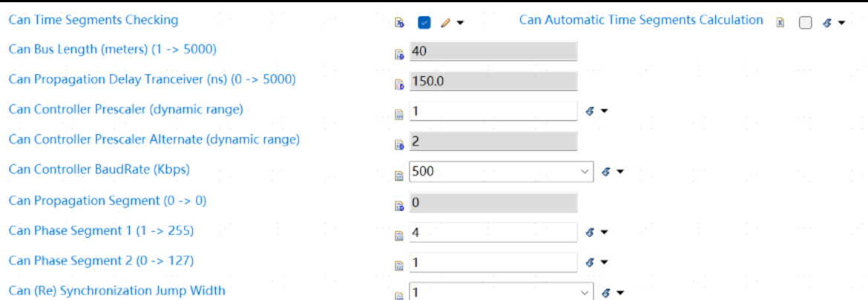Click the calculation tool icon for Automatic Time Segments

[828, 23]
